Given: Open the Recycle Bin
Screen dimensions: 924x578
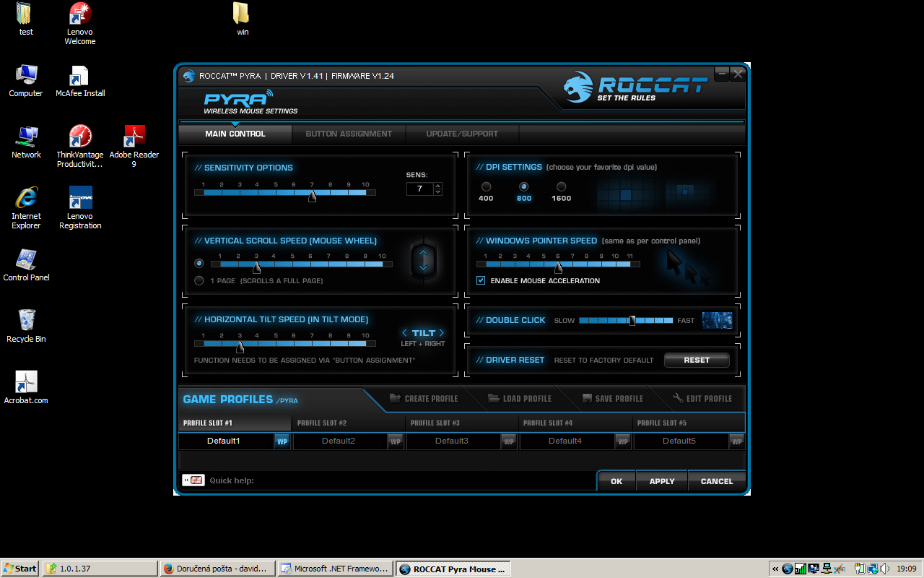Looking at the screenshot, I should pyautogui.click(x=26, y=327).
